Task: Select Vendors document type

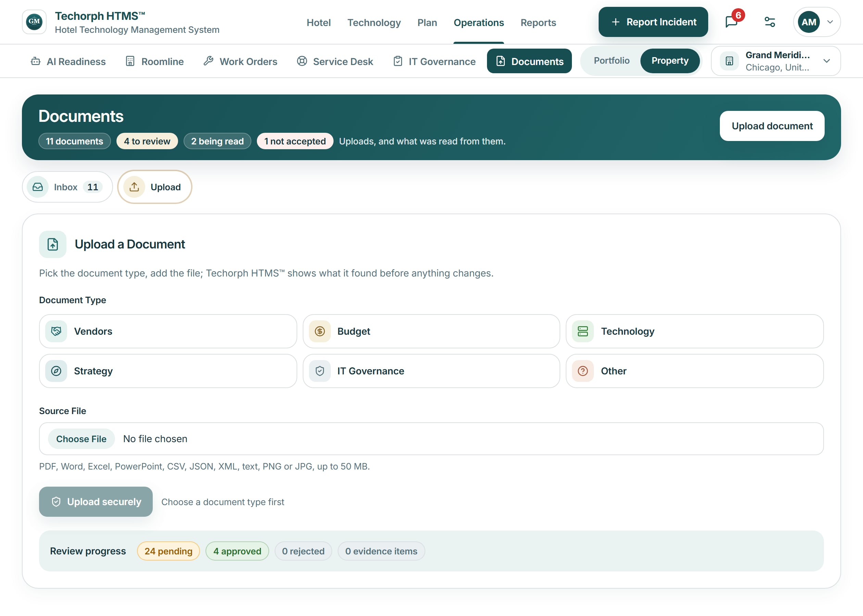Action: (168, 331)
